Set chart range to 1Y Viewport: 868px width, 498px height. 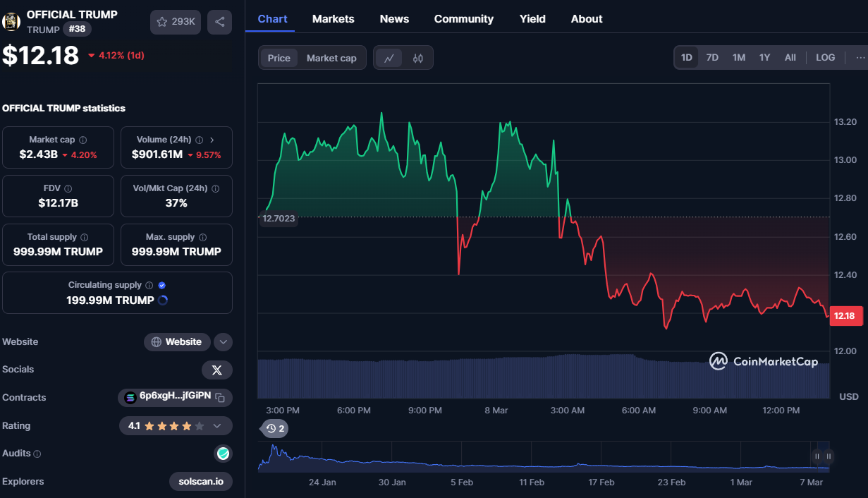765,58
